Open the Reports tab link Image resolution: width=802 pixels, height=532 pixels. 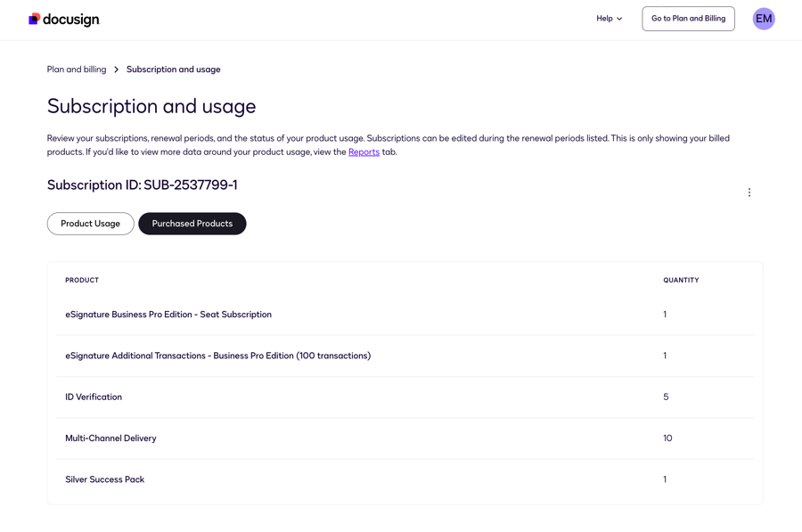pos(364,151)
